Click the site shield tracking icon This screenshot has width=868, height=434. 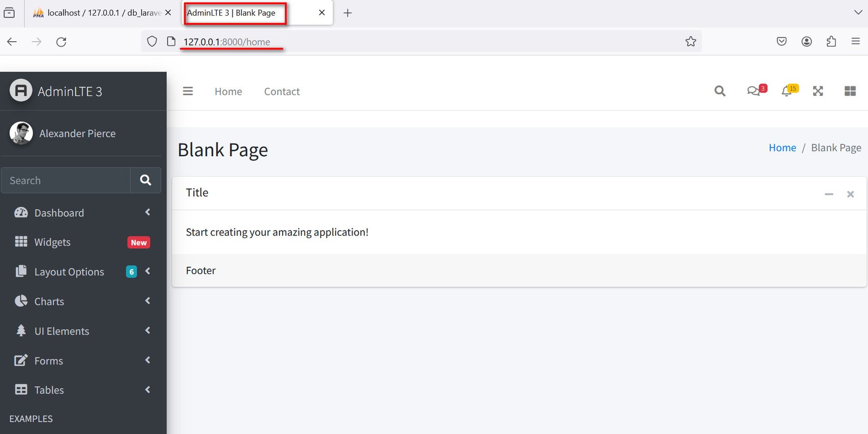pyautogui.click(x=152, y=42)
